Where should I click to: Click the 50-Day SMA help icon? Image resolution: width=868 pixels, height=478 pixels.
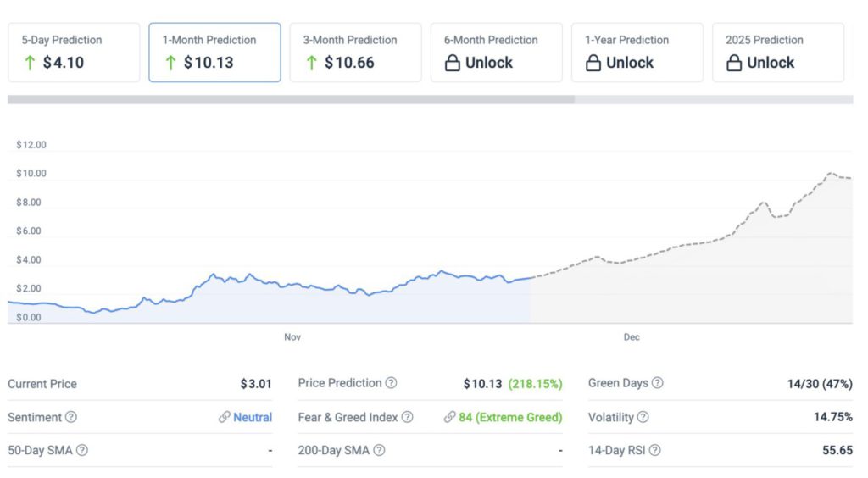pos(82,450)
